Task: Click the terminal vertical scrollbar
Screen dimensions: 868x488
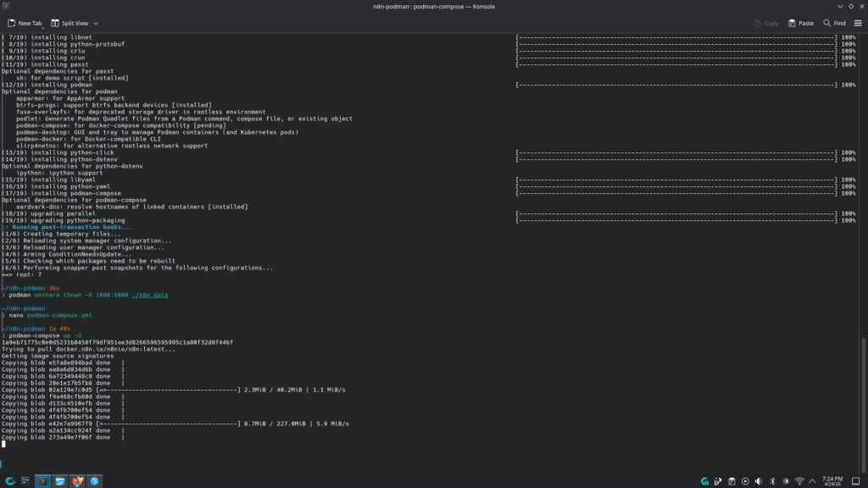Action: pos(862,404)
